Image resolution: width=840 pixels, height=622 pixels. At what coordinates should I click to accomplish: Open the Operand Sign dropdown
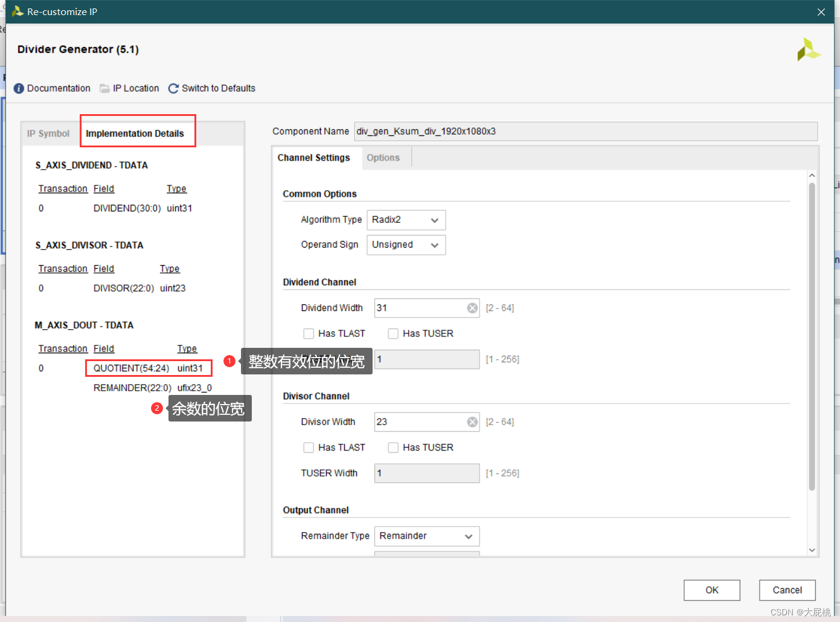tap(406, 245)
